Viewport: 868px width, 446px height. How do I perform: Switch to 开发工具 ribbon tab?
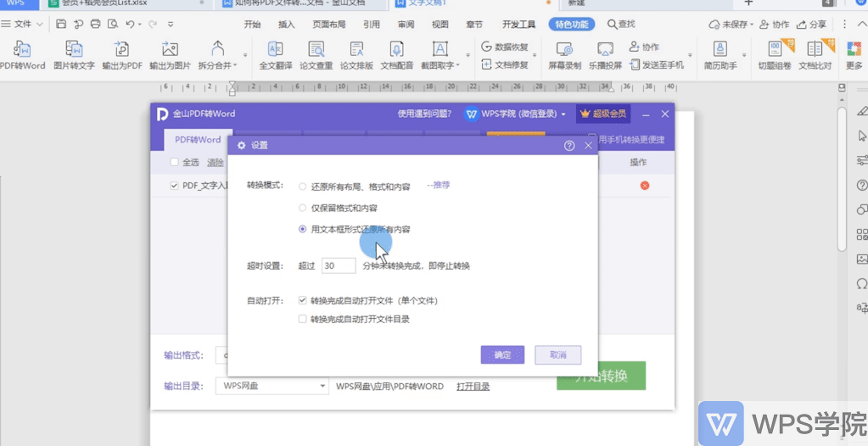coord(518,25)
